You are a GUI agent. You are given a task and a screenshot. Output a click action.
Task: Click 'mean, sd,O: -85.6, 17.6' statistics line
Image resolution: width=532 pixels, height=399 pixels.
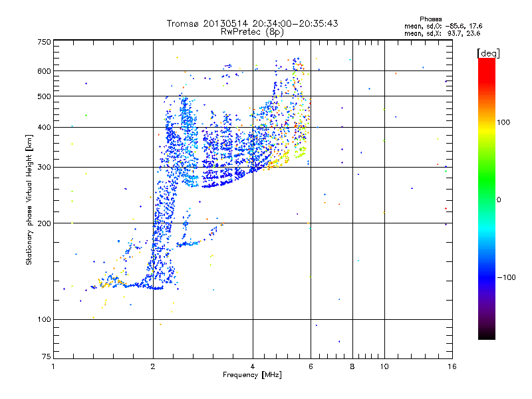tap(443, 26)
